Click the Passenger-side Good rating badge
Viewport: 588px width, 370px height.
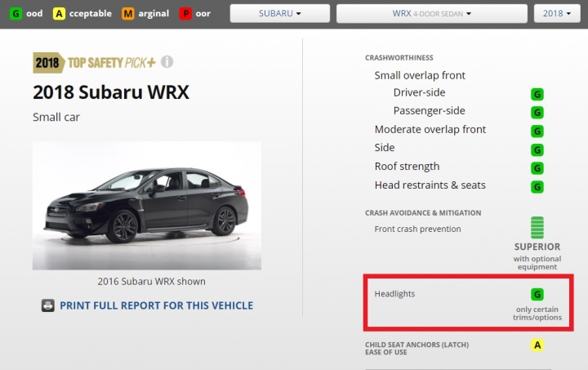(x=537, y=112)
